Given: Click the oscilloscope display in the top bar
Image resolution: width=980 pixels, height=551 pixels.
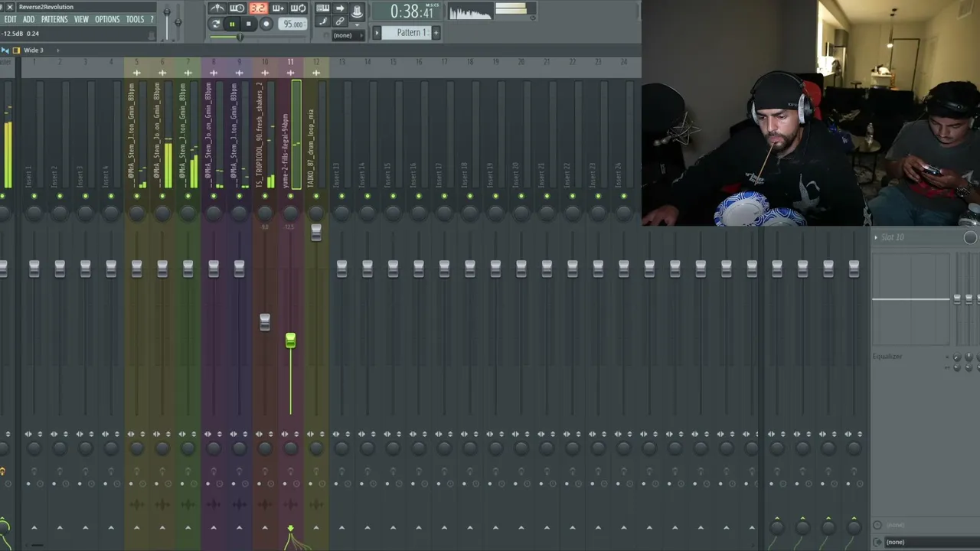Looking at the screenshot, I should (x=470, y=11).
